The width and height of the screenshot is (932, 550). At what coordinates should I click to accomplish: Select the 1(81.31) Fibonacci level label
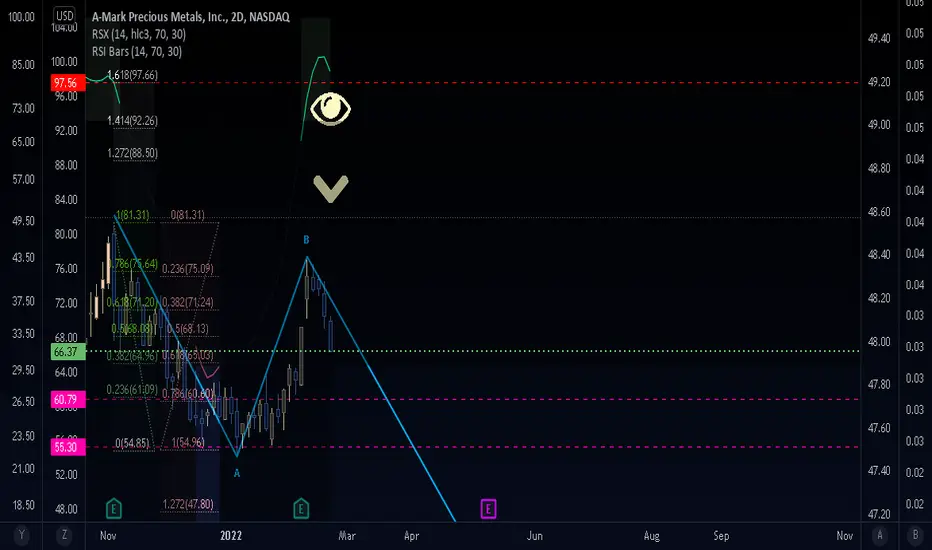[132, 215]
